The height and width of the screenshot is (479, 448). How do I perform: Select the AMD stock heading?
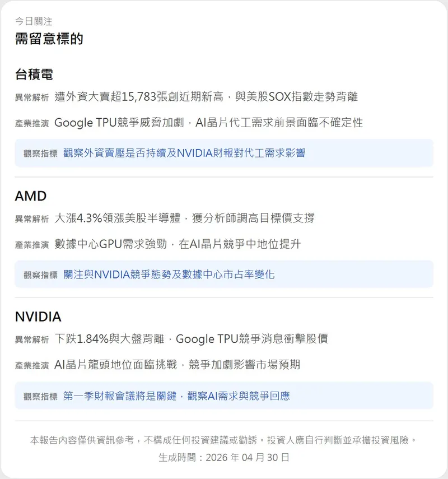tap(30, 196)
